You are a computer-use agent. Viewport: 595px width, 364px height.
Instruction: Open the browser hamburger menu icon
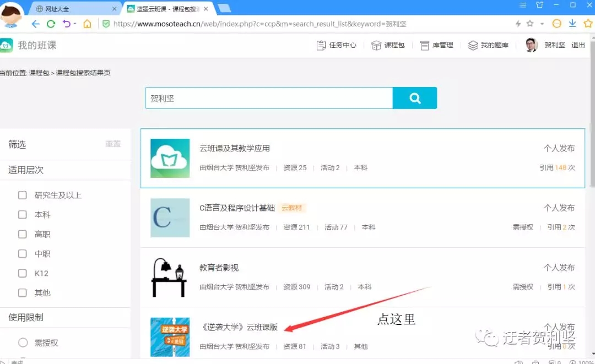[x=522, y=5]
